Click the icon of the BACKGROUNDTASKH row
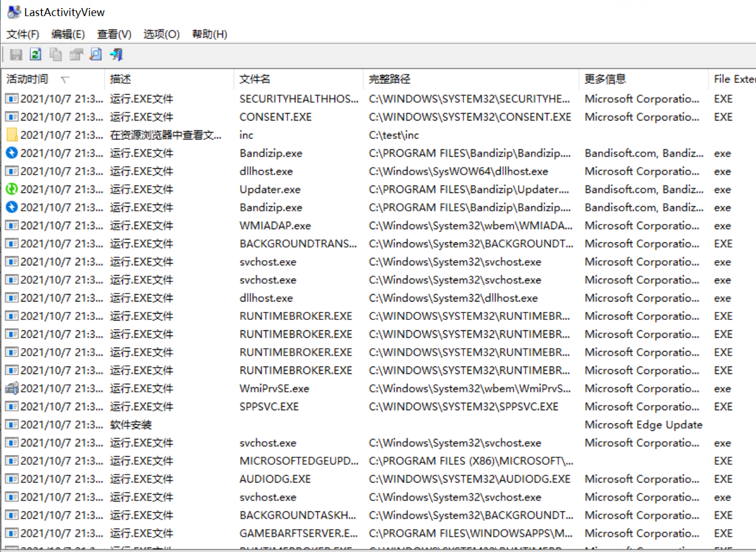Image resolution: width=756 pixels, height=552 pixels. pyautogui.click(x=11, y=515)
